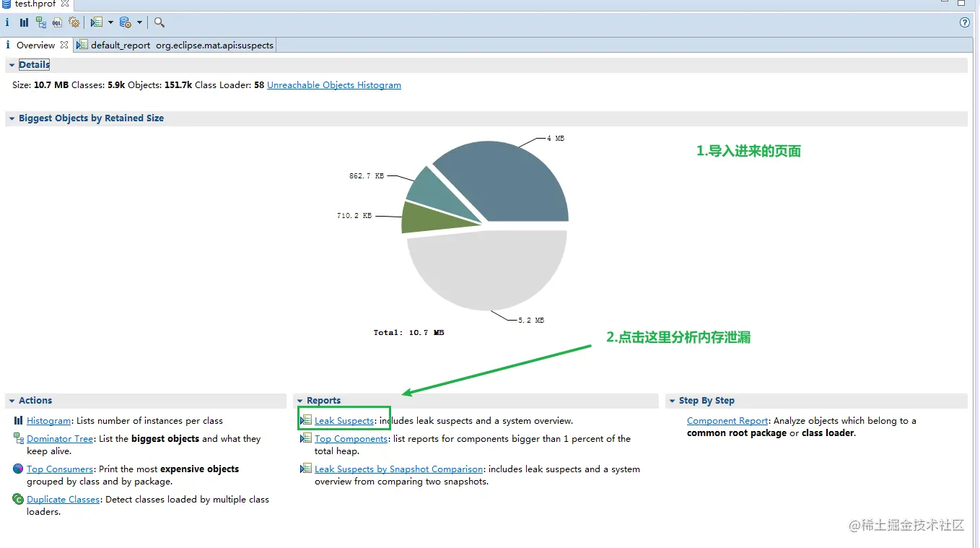The height and width of the screenshot is (548, 980).
Task: Click the "Objects: 151.7k" detail text
Action: click(159, 85)
